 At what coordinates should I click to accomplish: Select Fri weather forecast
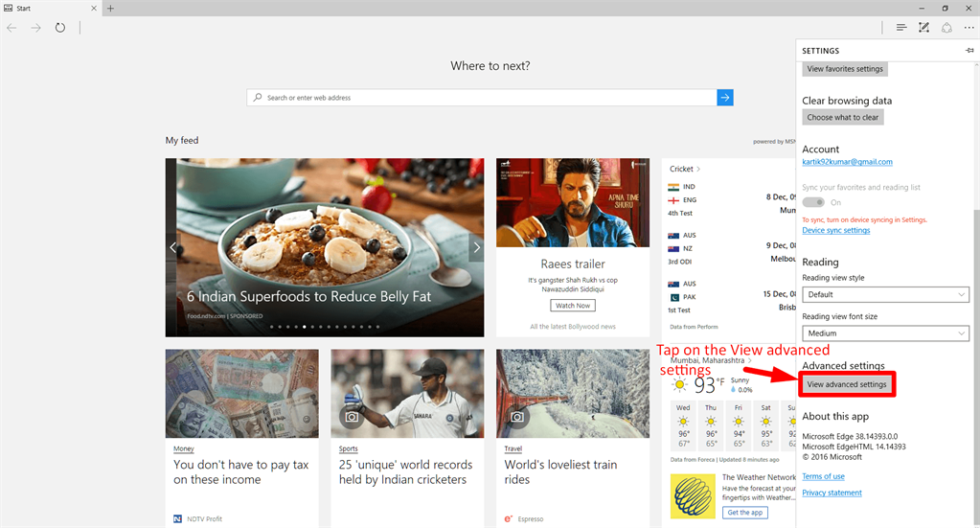[x=739, y=425]
